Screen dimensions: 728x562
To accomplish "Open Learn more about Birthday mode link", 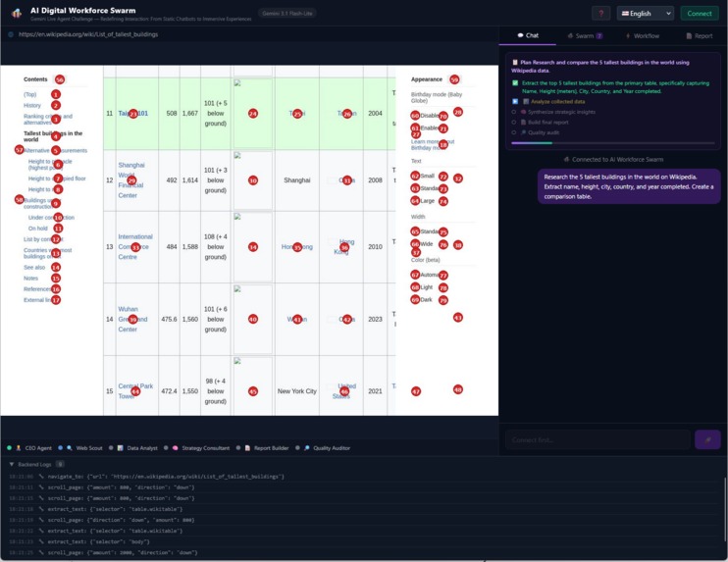I will pyautogui.click(x=433, y=144).
